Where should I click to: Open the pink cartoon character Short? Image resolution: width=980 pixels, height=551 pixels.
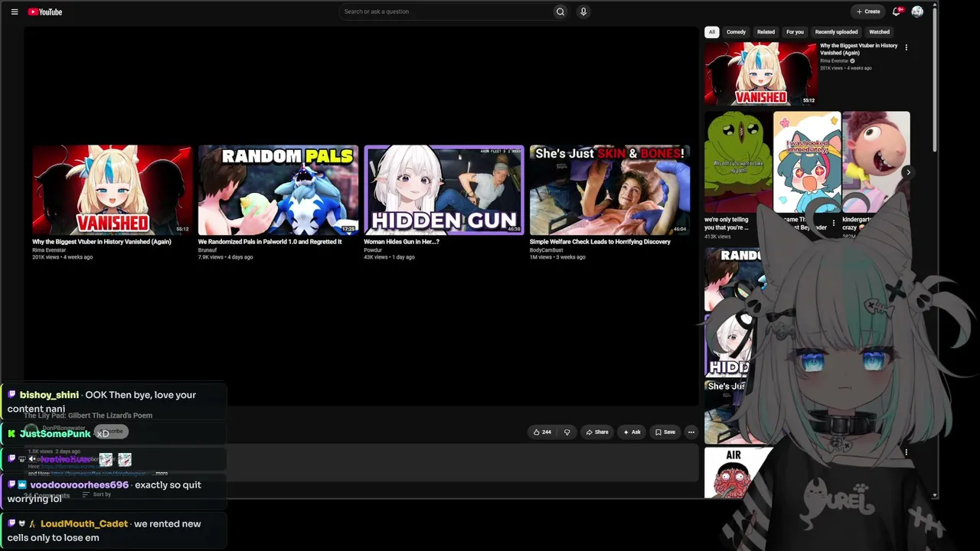pyautogui.click(x=877, y=162)
